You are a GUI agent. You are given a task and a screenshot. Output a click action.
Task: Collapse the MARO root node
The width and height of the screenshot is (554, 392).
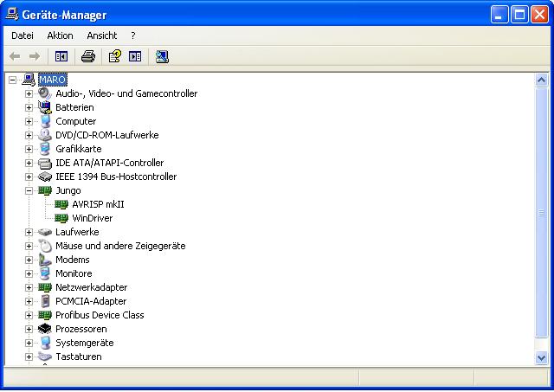pyautogui.click(x=12, y=80)
